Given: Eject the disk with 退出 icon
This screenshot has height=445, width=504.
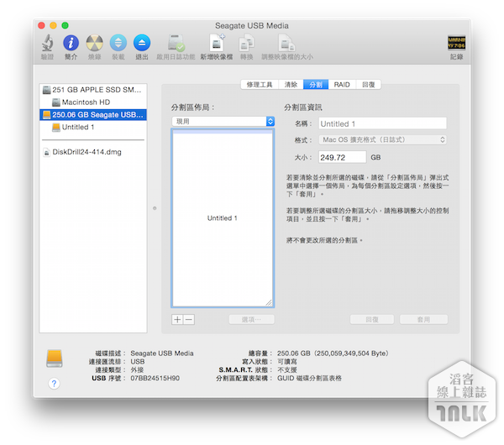Looking at the screenshot, I should 142,43.
